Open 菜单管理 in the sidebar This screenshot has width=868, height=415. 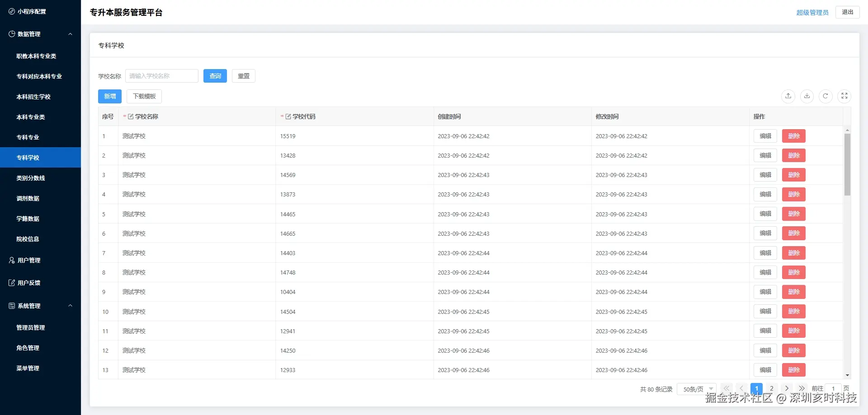pyautogui.click(x=40, y=368)
